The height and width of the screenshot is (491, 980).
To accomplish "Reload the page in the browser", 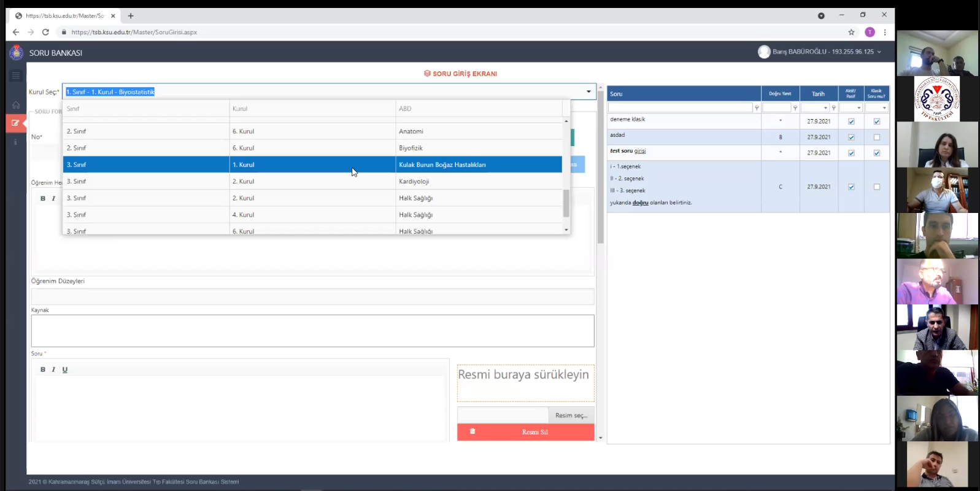I will pyautogui.click(x=45, y=32).
